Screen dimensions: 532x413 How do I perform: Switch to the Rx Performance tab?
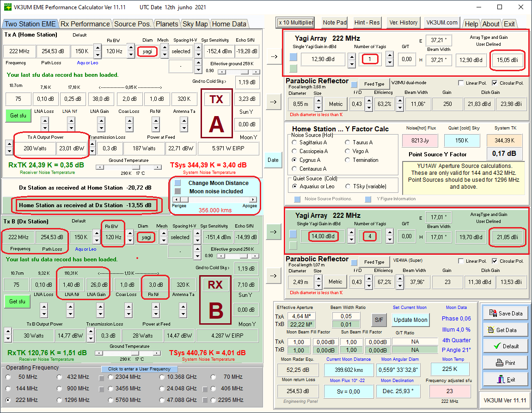(85, 24)
